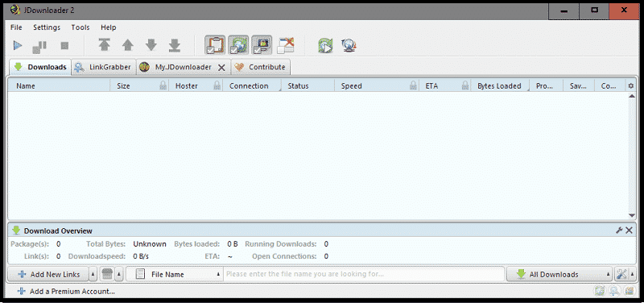Click the JDownloader 2 title bar logo
Image resolution: width=644 pixels, height=303 pixels.
point(15,10)
